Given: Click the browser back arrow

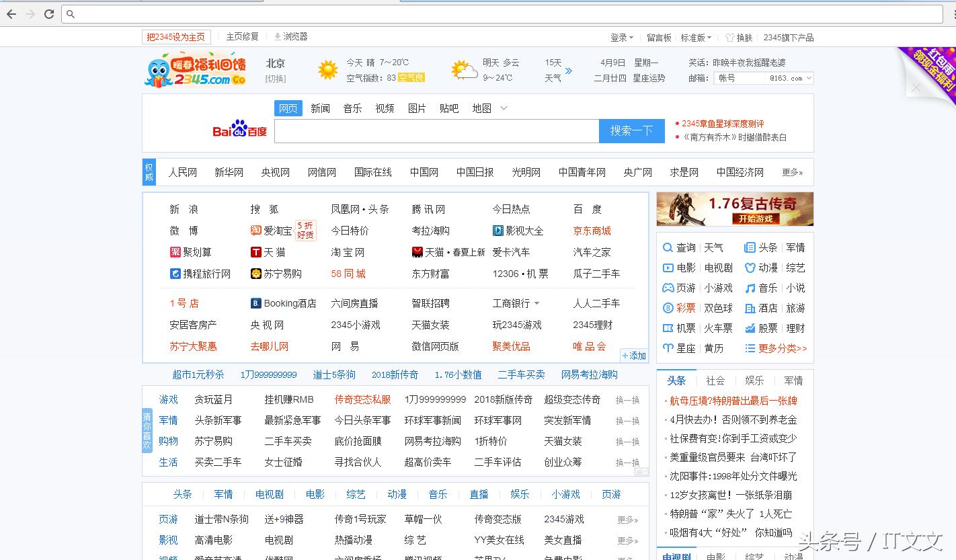Looking at the screenshot, I should click(11, 13).
